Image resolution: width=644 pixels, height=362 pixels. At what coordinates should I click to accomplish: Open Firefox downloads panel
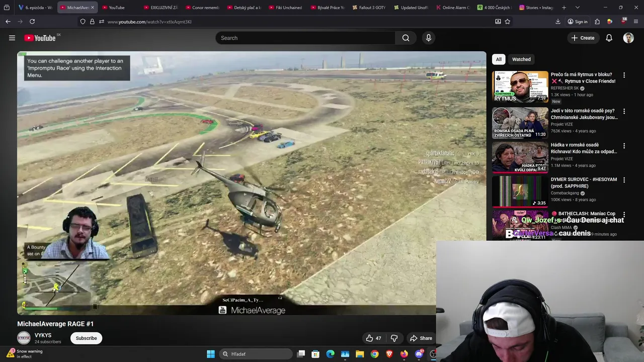pos(558,22)
